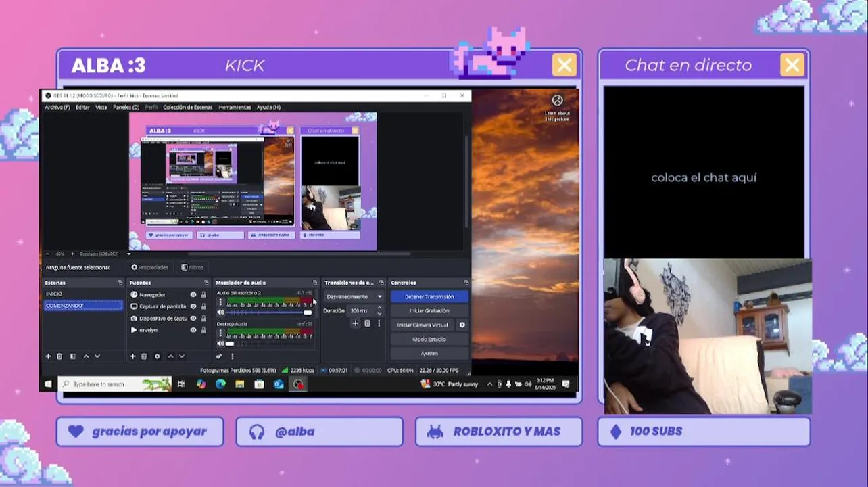Enable Modo Estudio
Image resolution: width=868 pixels, height=487 pixels.
click(429, 339)
